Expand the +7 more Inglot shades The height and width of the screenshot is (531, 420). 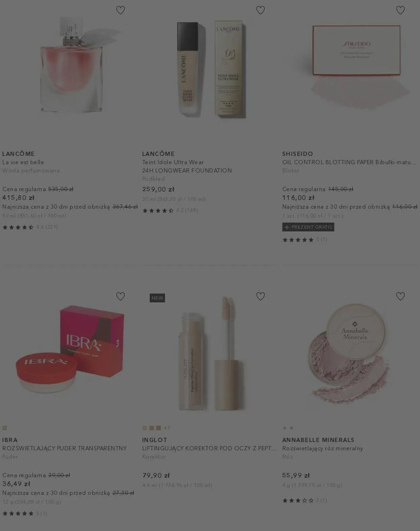point(167,428)
